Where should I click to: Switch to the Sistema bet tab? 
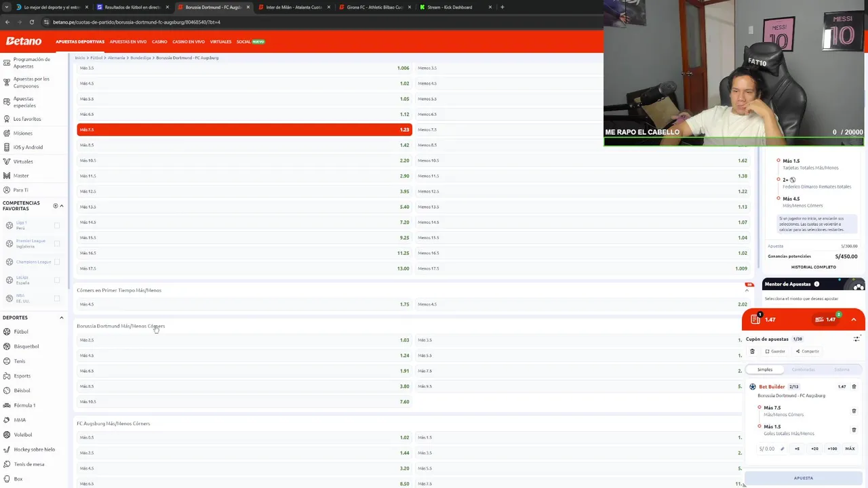pos(842,369)
